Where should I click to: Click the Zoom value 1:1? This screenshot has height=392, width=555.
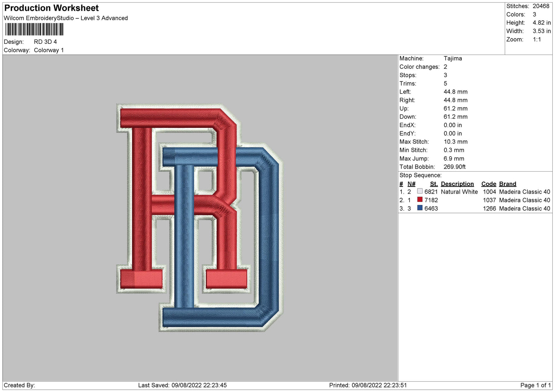click(x=537, y=40)
